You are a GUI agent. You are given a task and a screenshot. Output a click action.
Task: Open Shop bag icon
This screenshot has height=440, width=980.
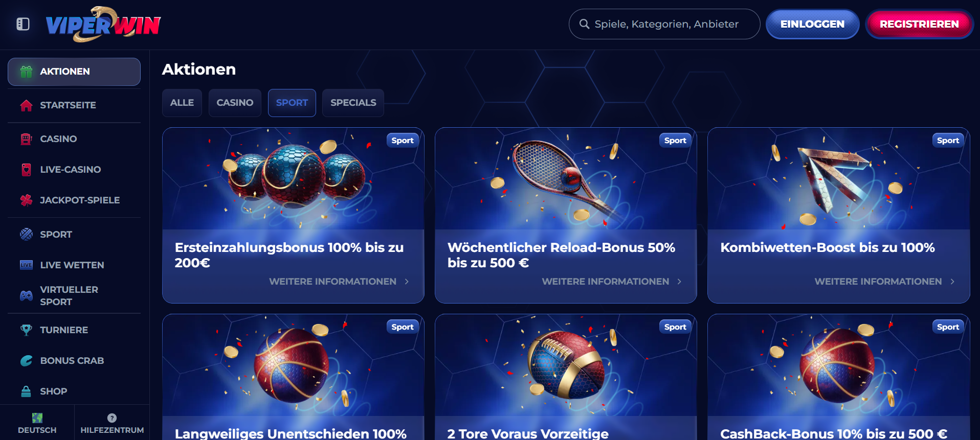26,391
